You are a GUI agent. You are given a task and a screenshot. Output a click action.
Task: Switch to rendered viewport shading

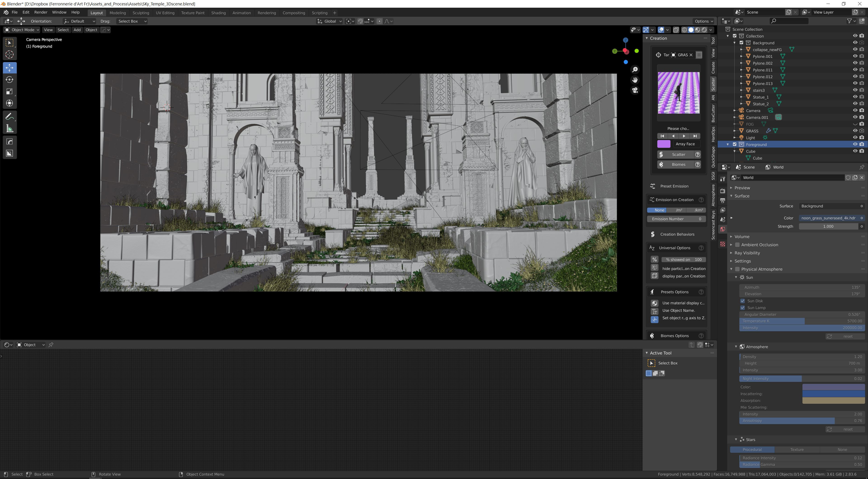coord(704,30)
